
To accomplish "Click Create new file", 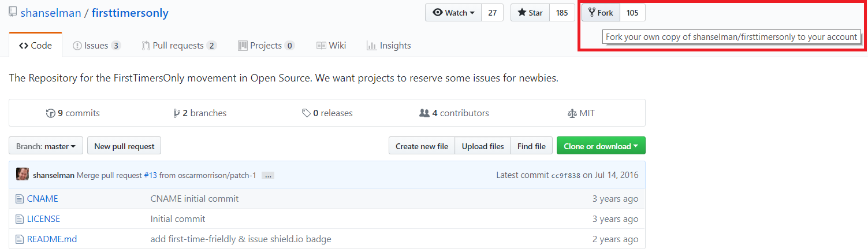I will (x=422, y=146).
